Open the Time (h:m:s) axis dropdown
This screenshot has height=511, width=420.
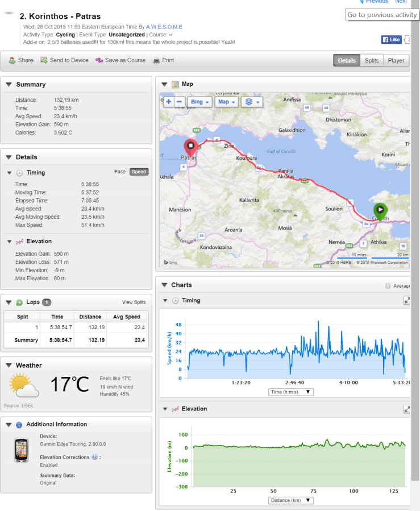pyautogui.click(x=291, y=392)
